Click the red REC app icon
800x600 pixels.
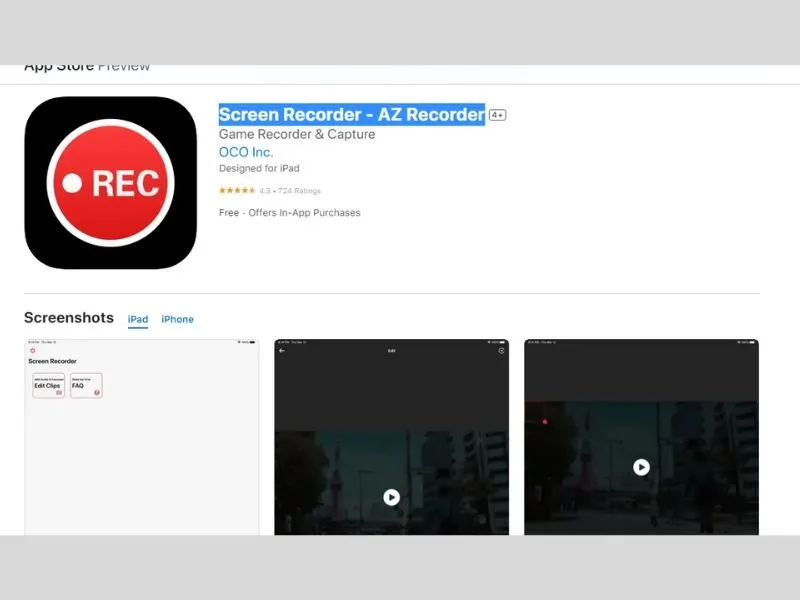click(111, 183)
